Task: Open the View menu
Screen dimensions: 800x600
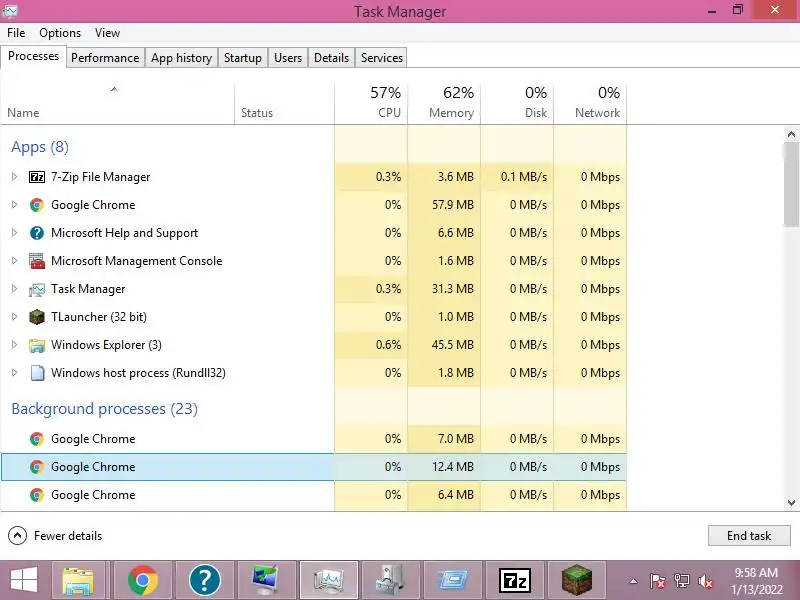Action: pyautogui.click(x=107, y=33)
